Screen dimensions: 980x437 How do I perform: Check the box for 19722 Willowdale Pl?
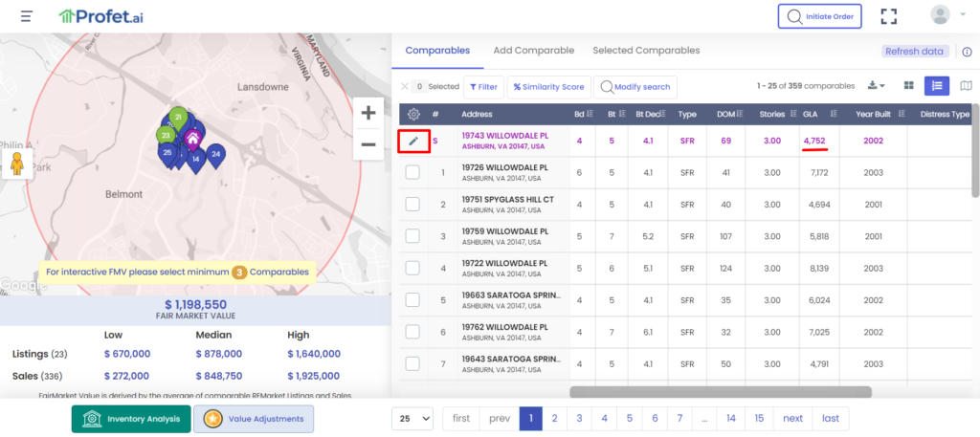click(x=412, y=268)
